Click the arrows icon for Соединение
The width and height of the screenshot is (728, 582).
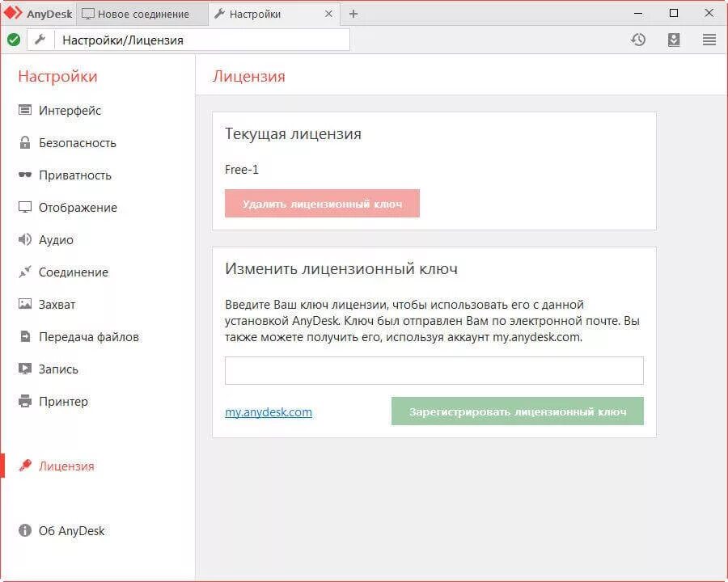click(25, 272)
